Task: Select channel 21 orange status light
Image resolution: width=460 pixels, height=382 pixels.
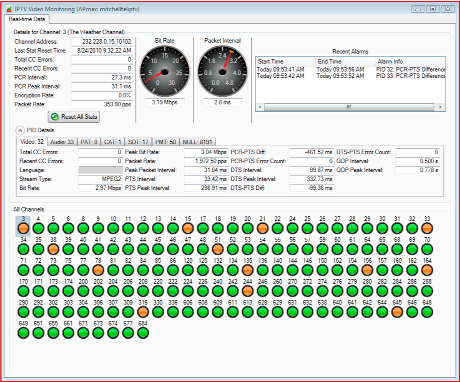Action: [263, 228]
